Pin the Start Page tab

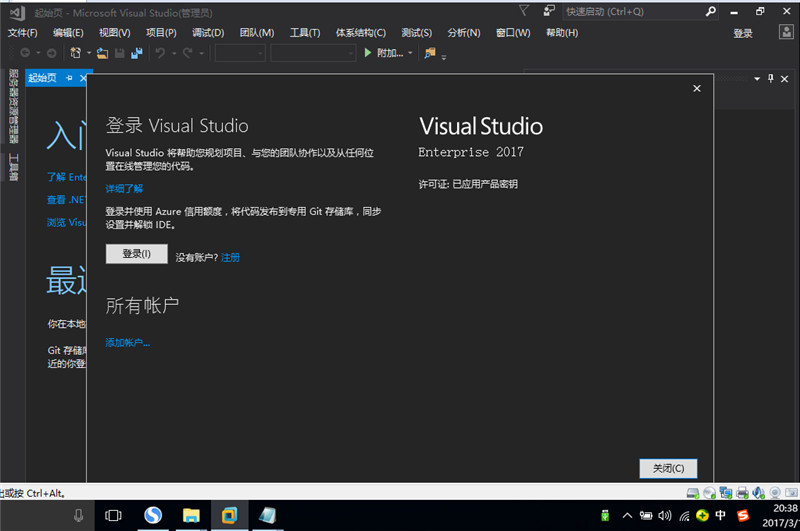69,78
